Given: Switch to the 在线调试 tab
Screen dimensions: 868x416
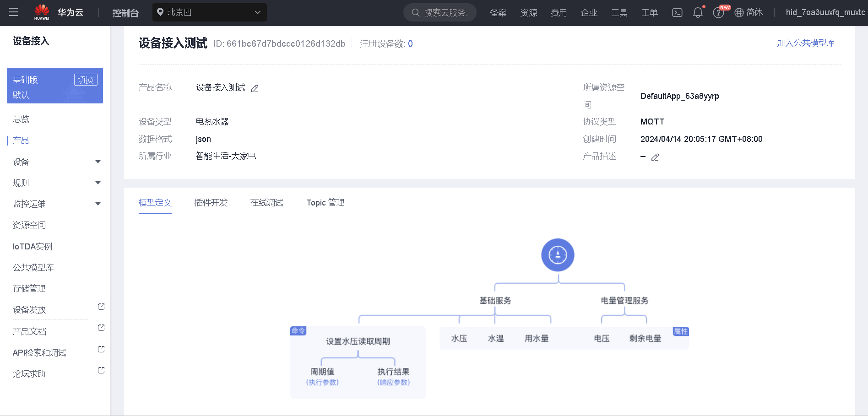Looking at the screenshot, I should tap(266, 203).
